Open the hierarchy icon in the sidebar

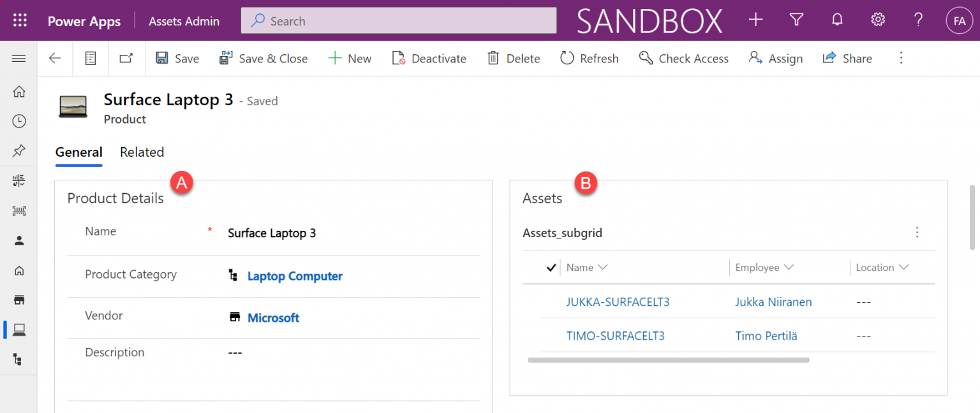(19, 359)
